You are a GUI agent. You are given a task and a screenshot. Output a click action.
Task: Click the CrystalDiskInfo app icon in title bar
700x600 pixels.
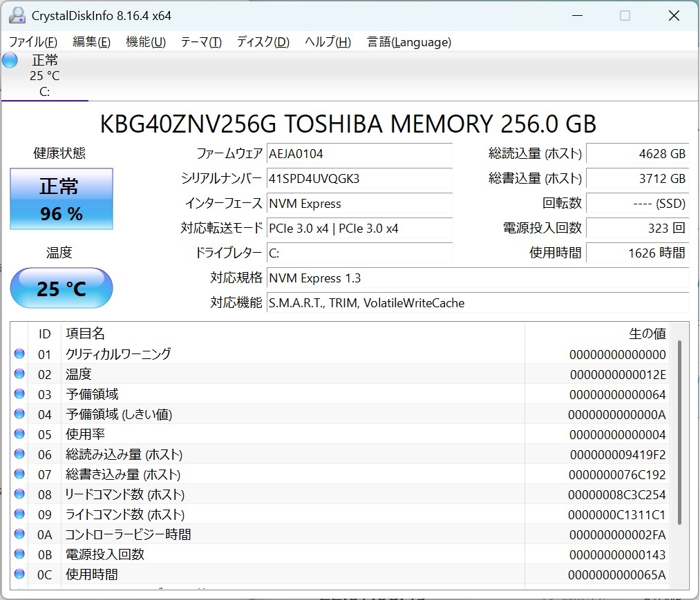[x=17, y=15]
